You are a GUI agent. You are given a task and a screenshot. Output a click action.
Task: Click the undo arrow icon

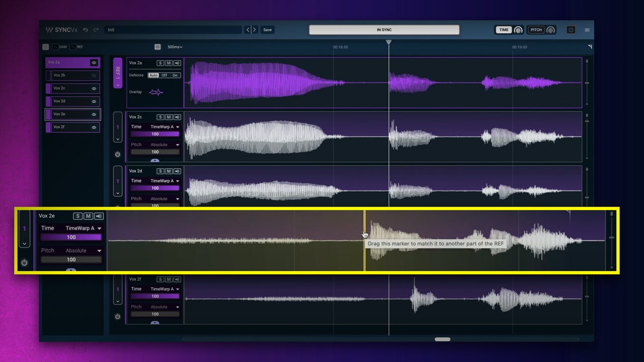[x=86, y=30]
